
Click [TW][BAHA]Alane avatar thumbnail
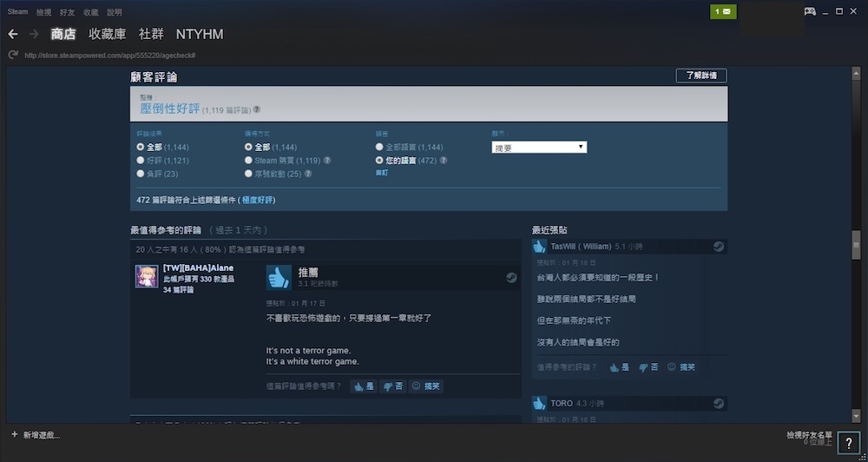point(147,276)
